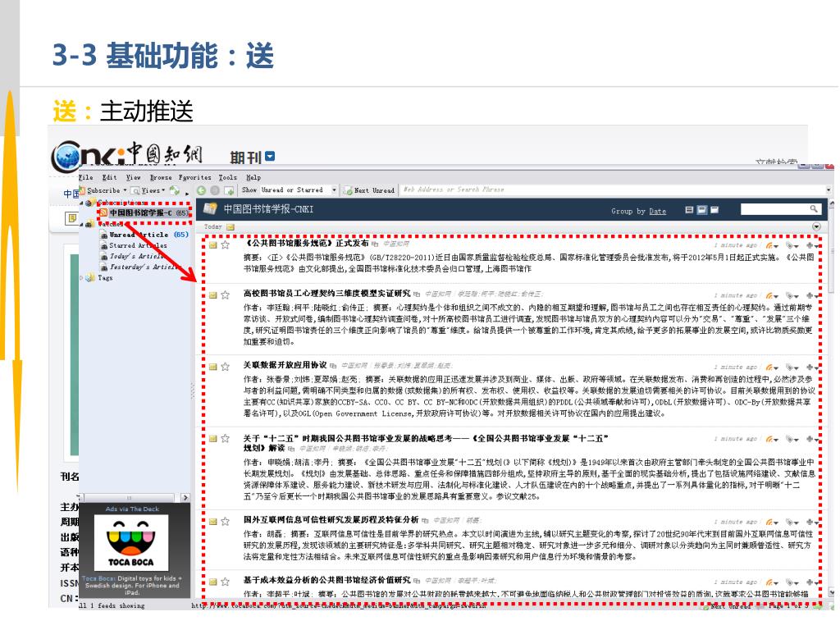Click the Toca Boca advertisement image
The image size is (840, 630).
131,542
